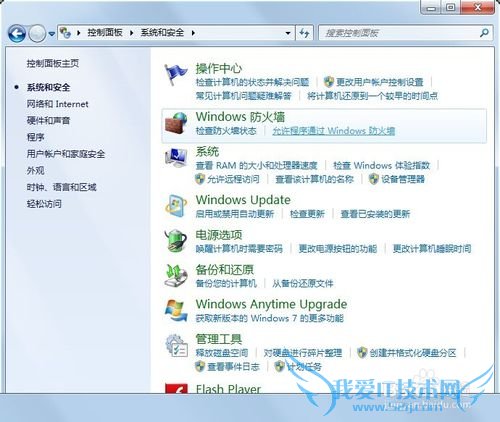Expand the arrow after 控制面板 icon in breadcrumb
Viewport: 500px width, 422px height.
(x=79, y=33)
